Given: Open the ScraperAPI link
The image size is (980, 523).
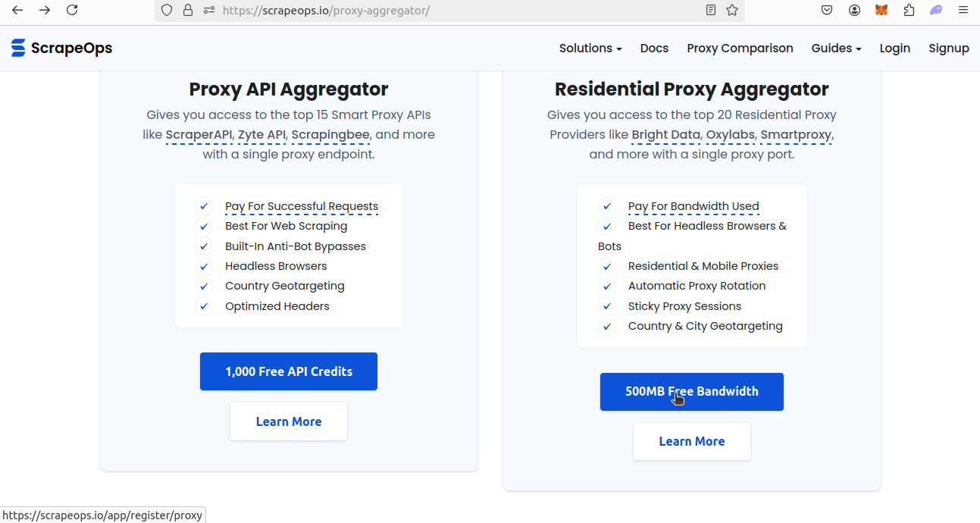Looking at the screenshot, I should tap(199, 135).
